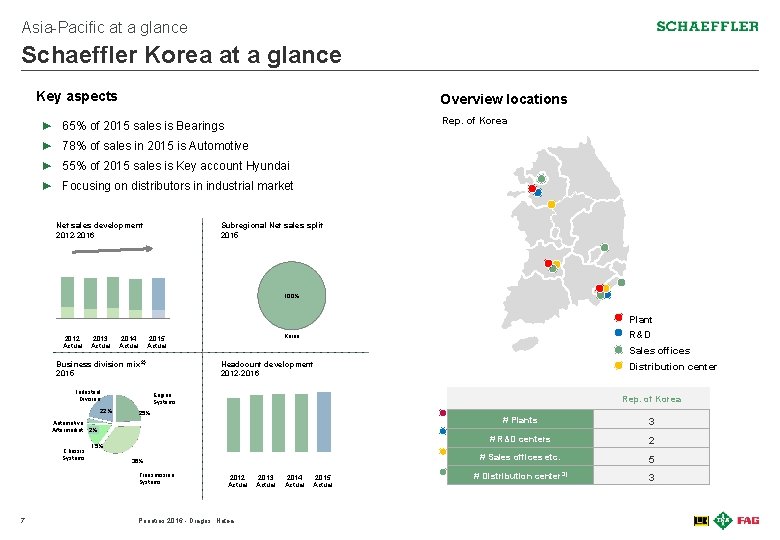Click the 'R&D' legend label

[x=640, y=335]
